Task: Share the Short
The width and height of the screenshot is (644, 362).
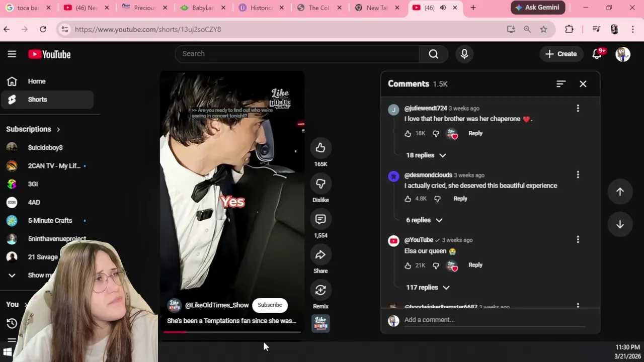Action: pos(320,255)
